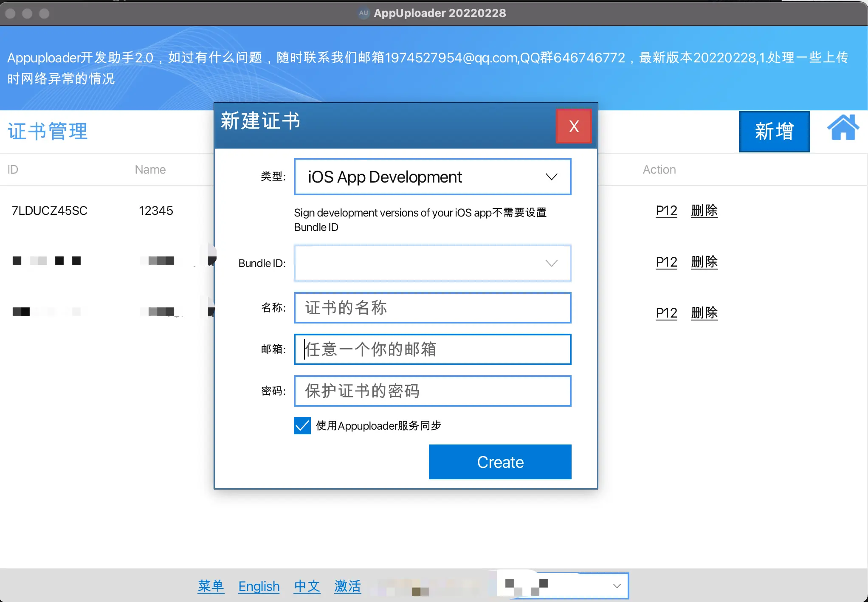Switch language to 中文
This screenshot has height=602, width=868.
click(x=307, y=586)
